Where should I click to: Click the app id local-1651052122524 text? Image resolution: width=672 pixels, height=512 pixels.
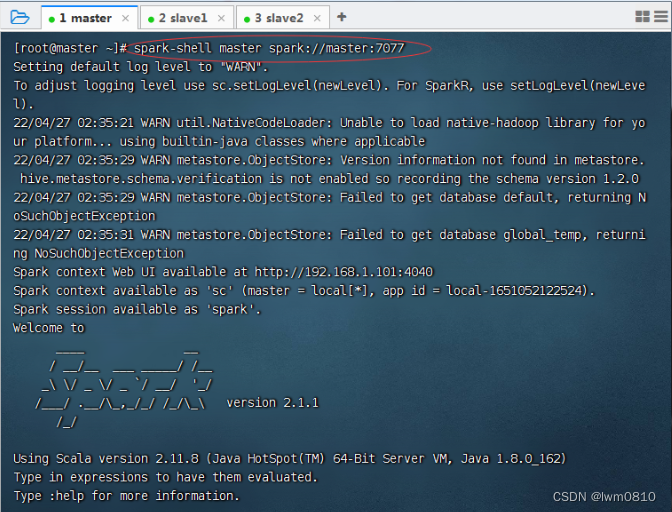click(516, 290)
